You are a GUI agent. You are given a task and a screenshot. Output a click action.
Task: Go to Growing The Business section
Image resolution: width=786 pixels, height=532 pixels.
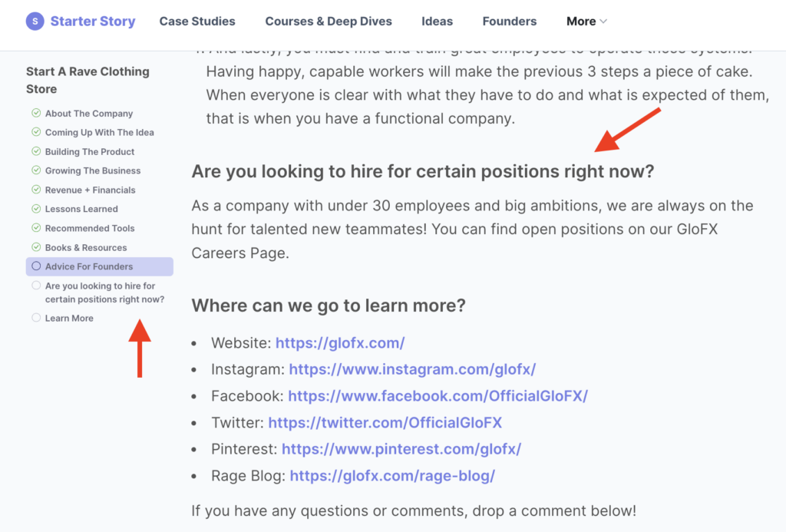[x=93, y=170]
